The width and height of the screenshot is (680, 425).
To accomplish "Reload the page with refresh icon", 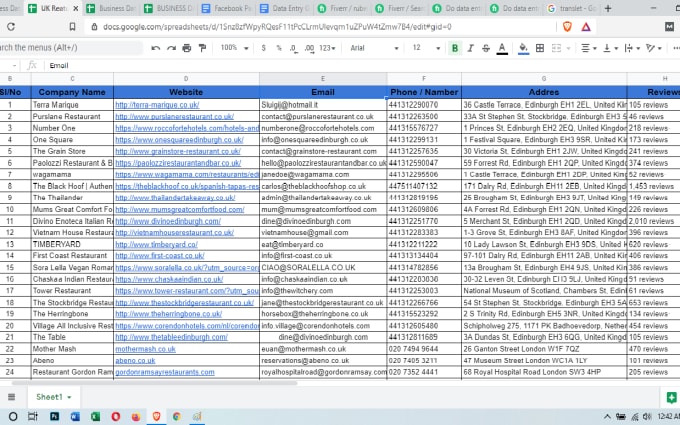I will (x=11, y=27).
